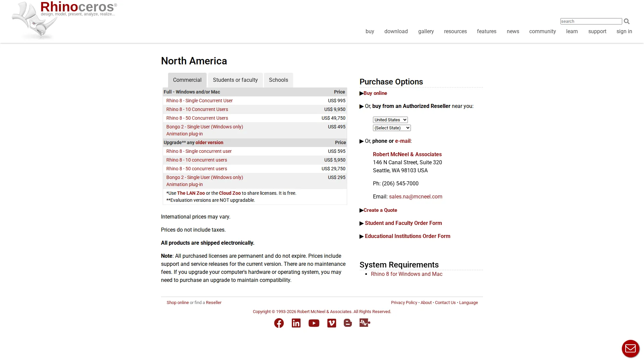Open Privacy Policy footer link
This screenshot has width=644, height=362.
404,302
